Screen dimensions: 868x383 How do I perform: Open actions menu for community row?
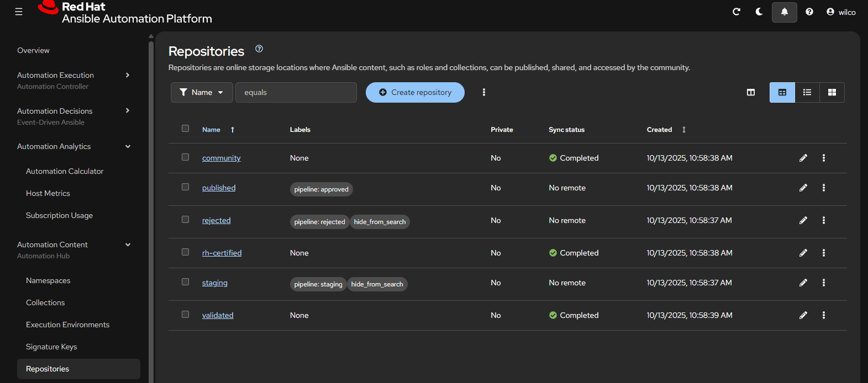824,158
